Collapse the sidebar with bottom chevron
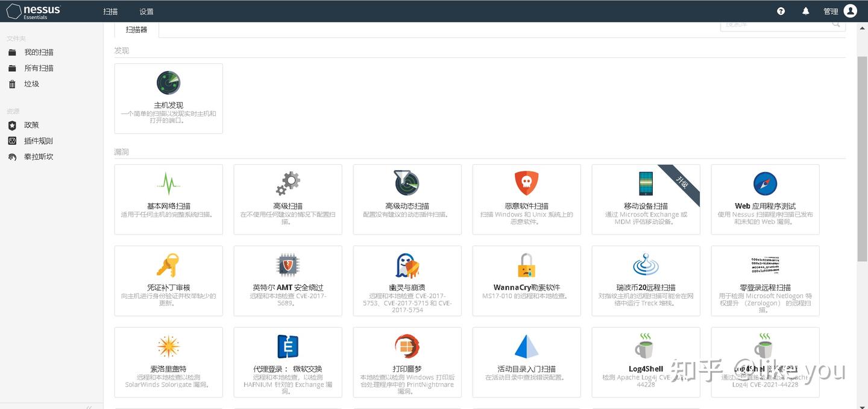 tap(89, 407)
